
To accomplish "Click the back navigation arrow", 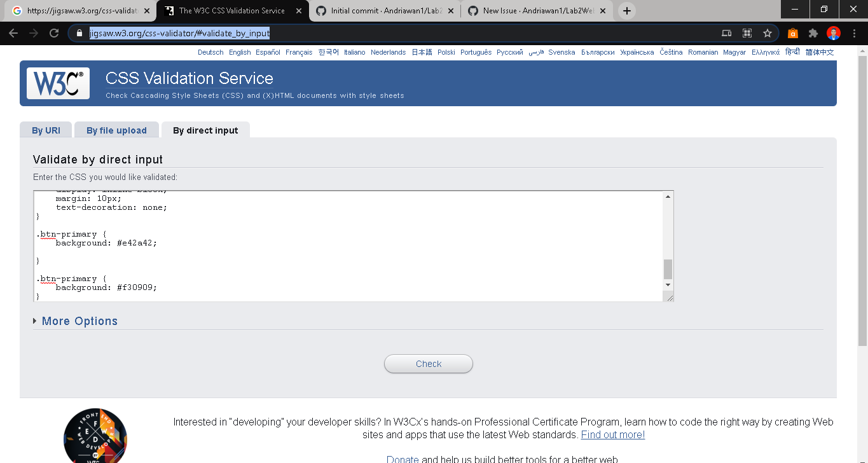I will [x=13, y=33].
